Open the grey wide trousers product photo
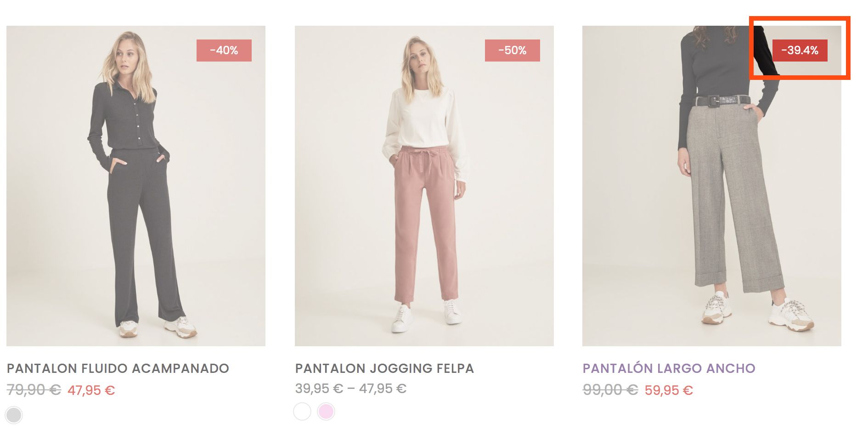The width and height of the screenshot is (868, 439). 712,186
